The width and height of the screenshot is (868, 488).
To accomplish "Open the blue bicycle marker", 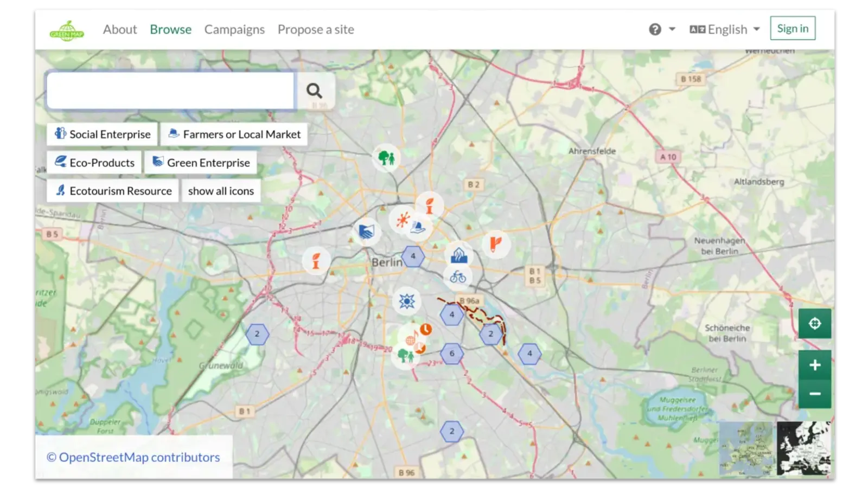I will coord(458,277).
